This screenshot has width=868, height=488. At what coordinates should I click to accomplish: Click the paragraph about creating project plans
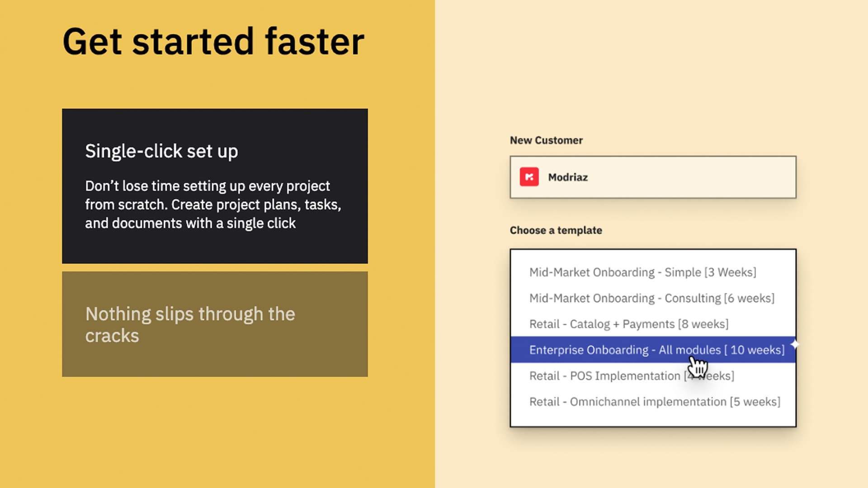click(213, 205)
